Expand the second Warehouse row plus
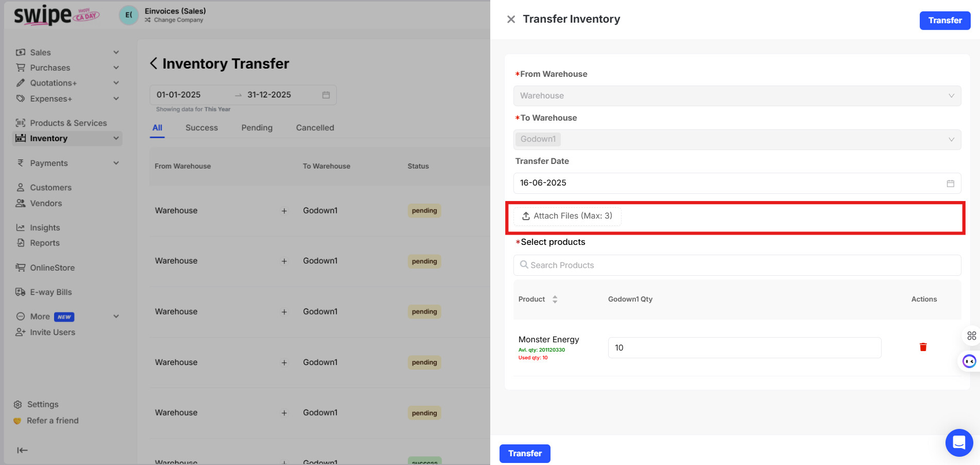The width and height of the screenshot is (980, 465). 284,261
